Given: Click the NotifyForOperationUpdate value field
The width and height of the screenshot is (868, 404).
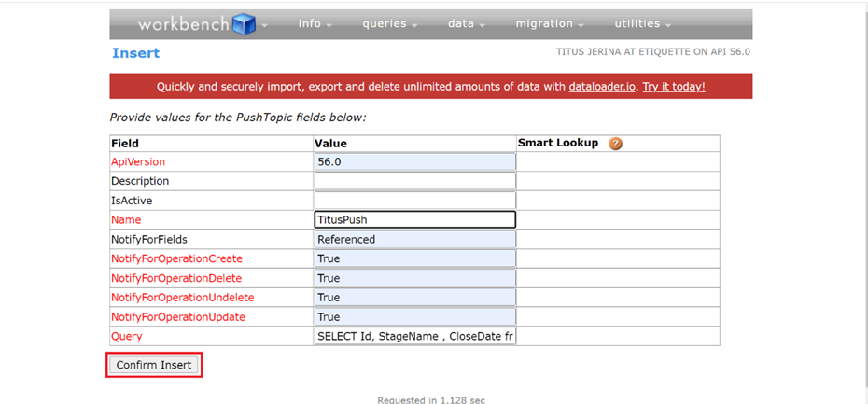Looking at the screenshot, I should tap(414, 317).
